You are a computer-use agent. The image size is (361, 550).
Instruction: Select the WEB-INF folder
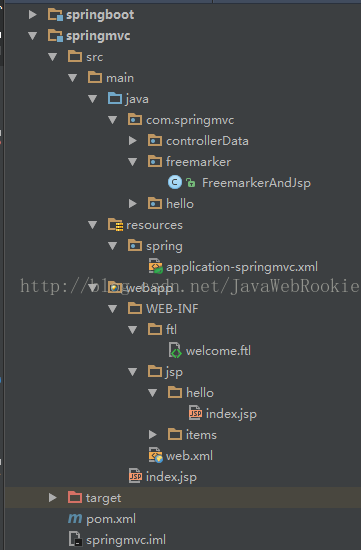point(172,309)
